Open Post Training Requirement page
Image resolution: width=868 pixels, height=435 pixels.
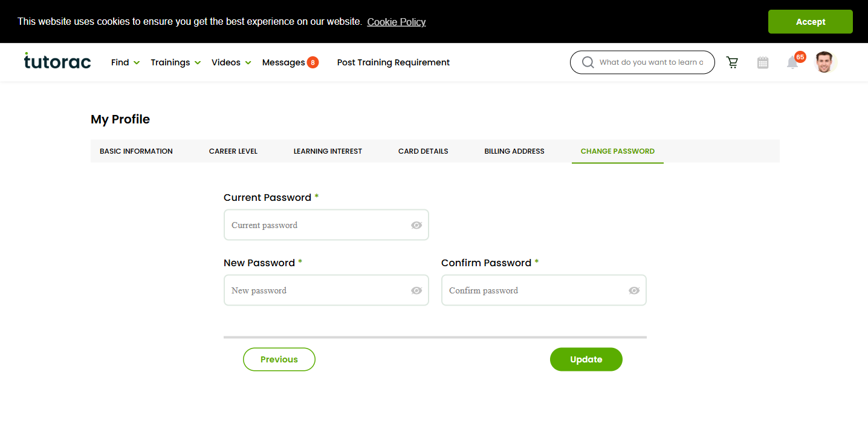pos(394,62)
